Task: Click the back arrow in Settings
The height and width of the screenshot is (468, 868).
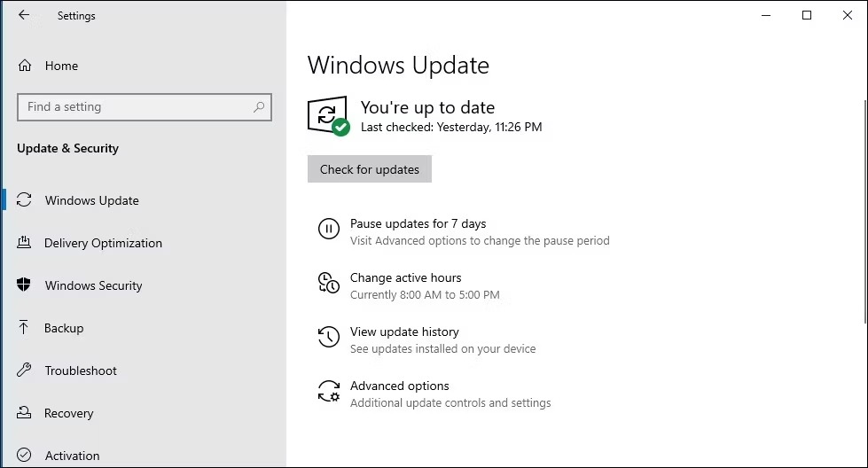Action: click(x=24, y=15)
